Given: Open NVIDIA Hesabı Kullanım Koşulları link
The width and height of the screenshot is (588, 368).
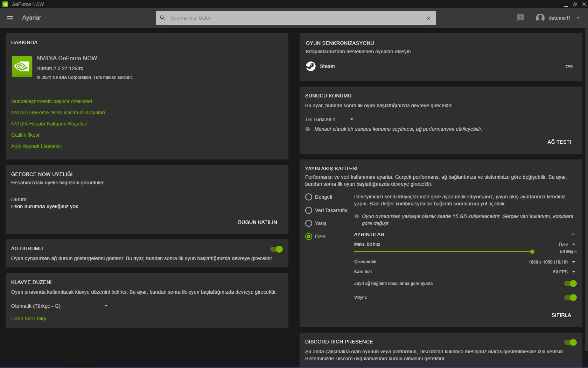Looking at the screenshot, I should (49, 124).
